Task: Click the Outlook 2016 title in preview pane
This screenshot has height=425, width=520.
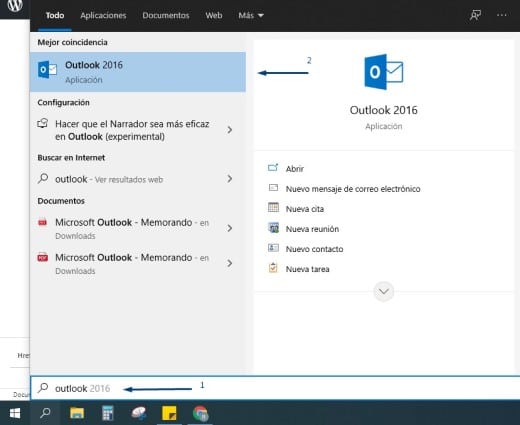Action: tap(384, 110)
